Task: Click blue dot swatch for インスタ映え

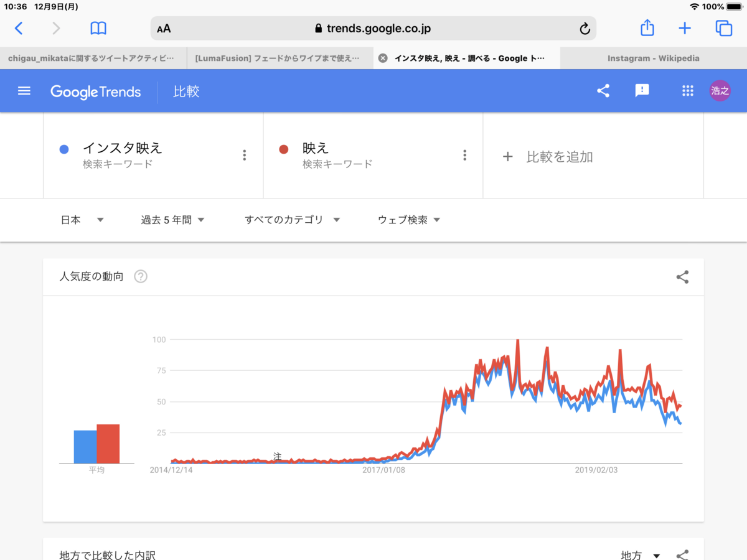Action: (x=63, y=149)
